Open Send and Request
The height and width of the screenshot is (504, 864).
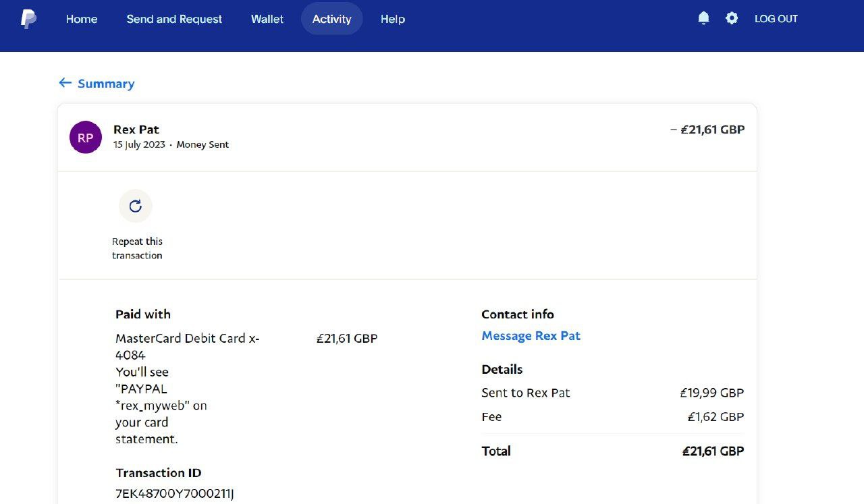pyautogui.click(x=174, y=19)
